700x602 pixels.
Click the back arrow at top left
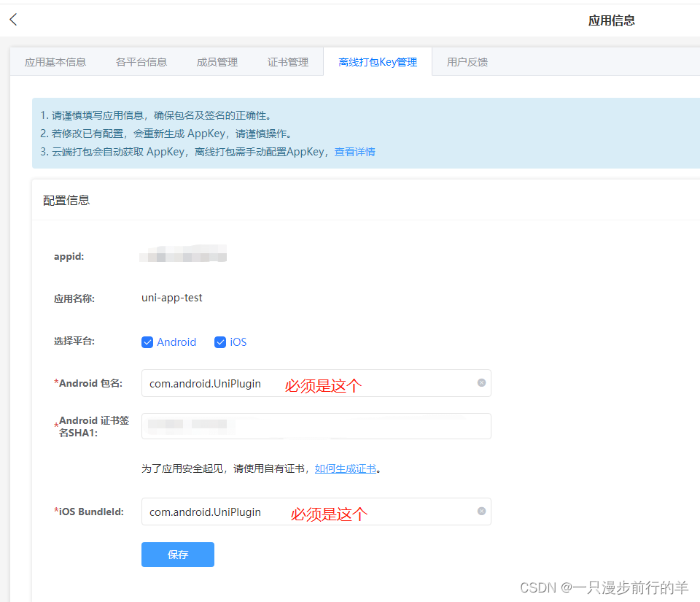(x=13, y=20)
